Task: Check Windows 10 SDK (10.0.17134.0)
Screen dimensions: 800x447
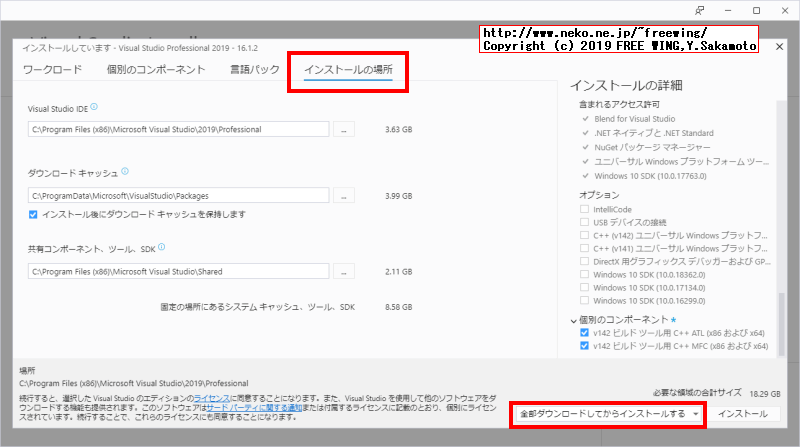Action: (x=584, y=287)
